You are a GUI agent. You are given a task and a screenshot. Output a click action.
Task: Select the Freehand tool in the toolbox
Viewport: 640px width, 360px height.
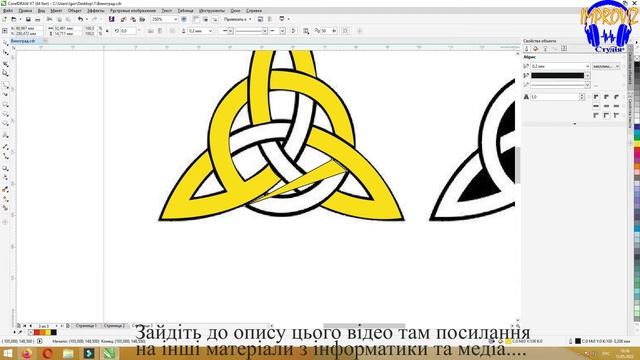click(5, 85)
